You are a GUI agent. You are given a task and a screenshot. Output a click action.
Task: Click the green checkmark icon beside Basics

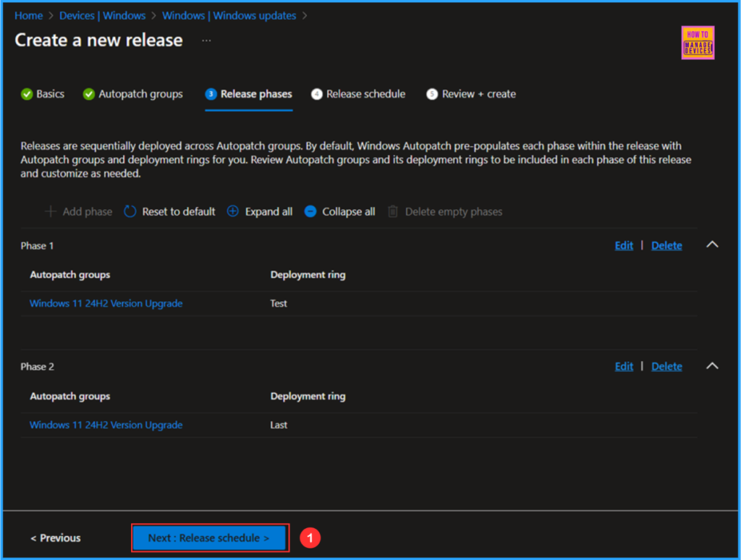coord(27,94)
